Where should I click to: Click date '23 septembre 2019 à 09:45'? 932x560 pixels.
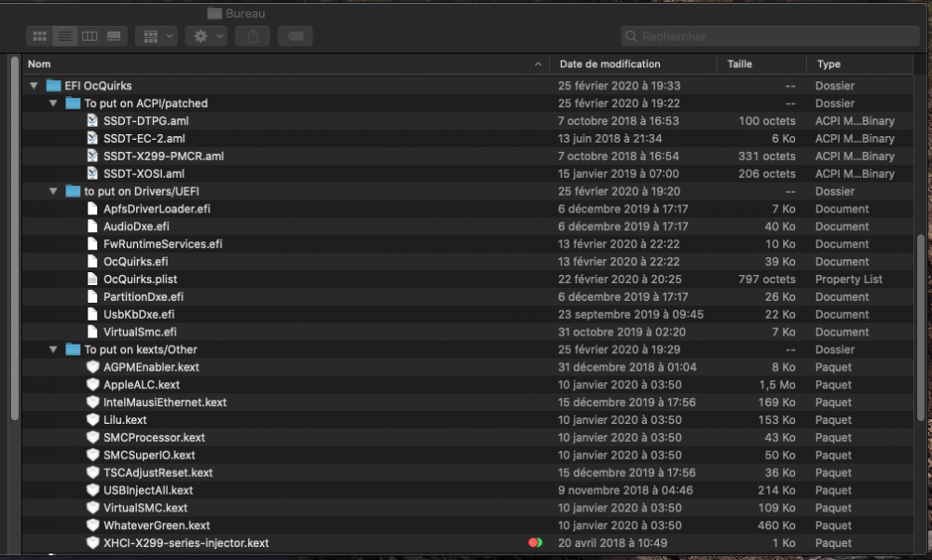click(631, 315)
